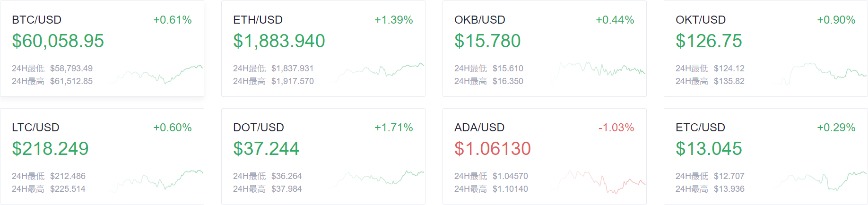Click the $13.045 ETC price
The image size is (868, 205).
(709, 149)
